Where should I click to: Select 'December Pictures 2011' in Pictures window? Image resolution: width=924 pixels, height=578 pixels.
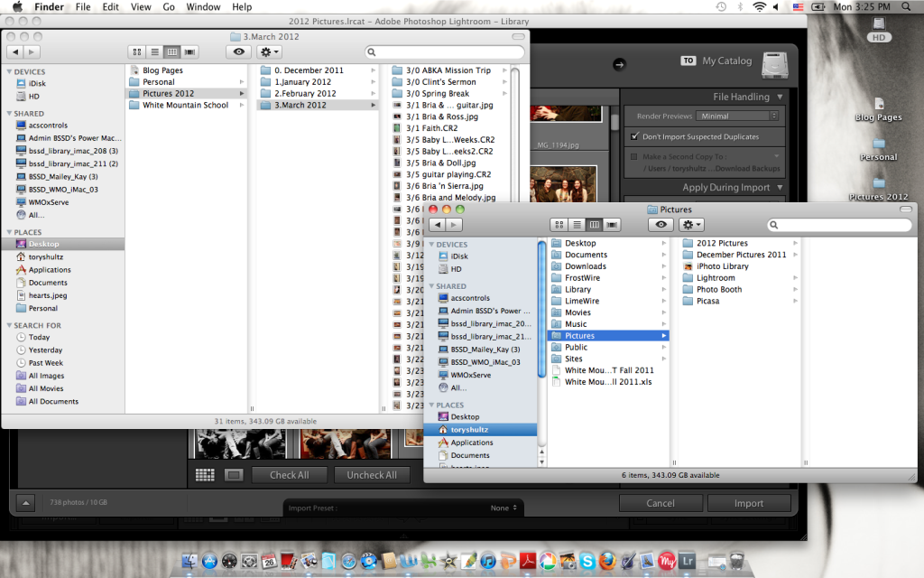740,254
